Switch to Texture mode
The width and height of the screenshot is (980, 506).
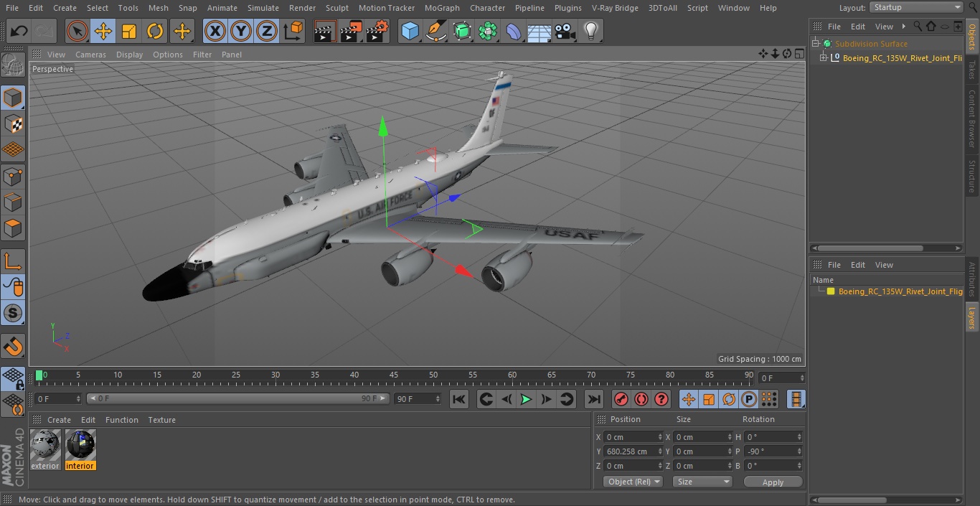click(13, 123)
